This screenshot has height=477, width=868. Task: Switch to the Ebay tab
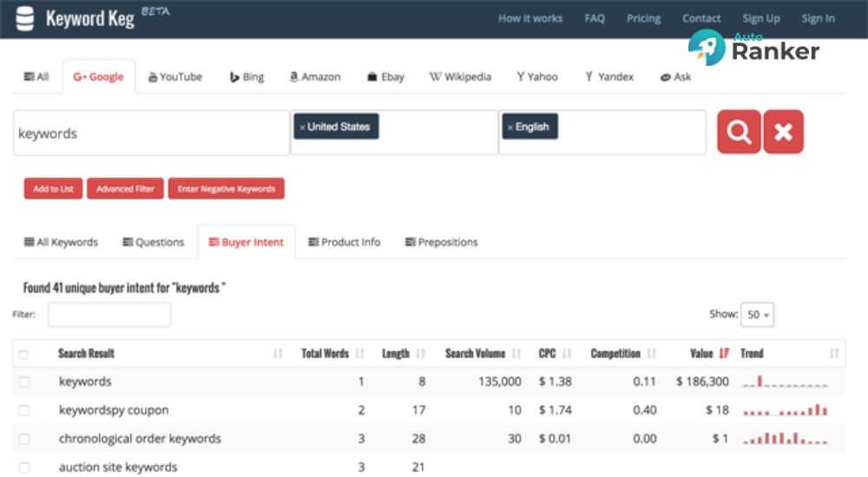tap(386, 77)
